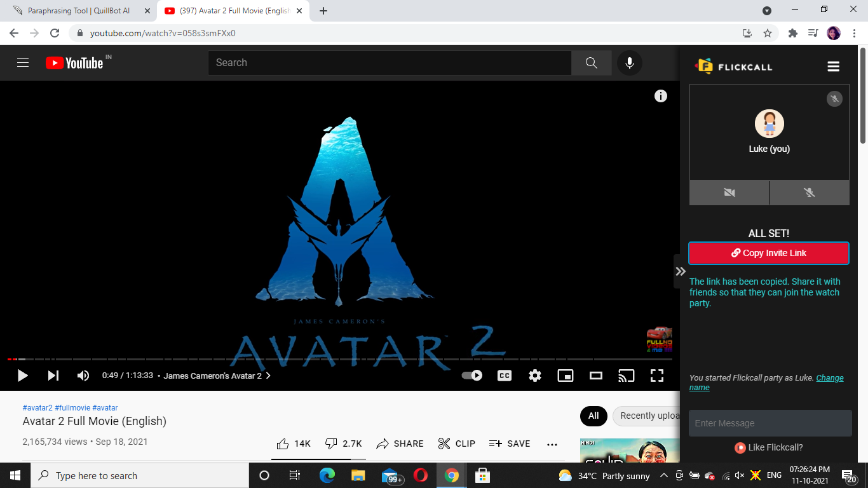
Task: Open Chrome extensions puzzle icon
Action: [792, 33]
